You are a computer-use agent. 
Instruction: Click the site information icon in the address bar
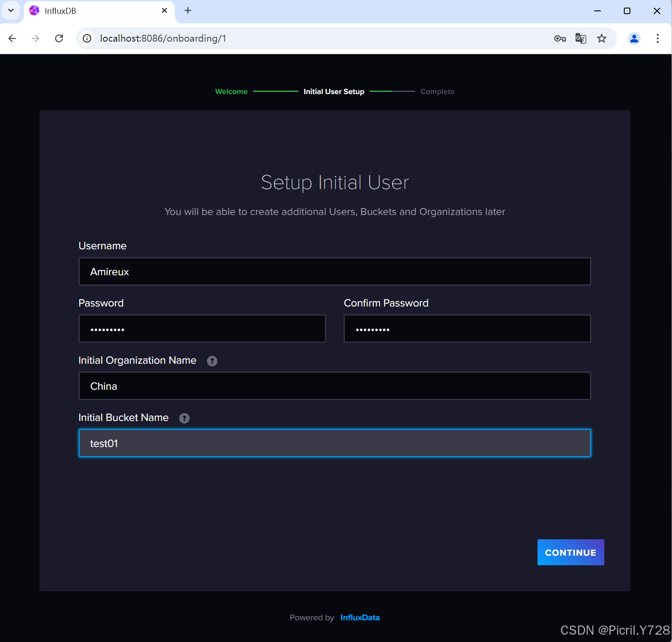click(87, 38)
